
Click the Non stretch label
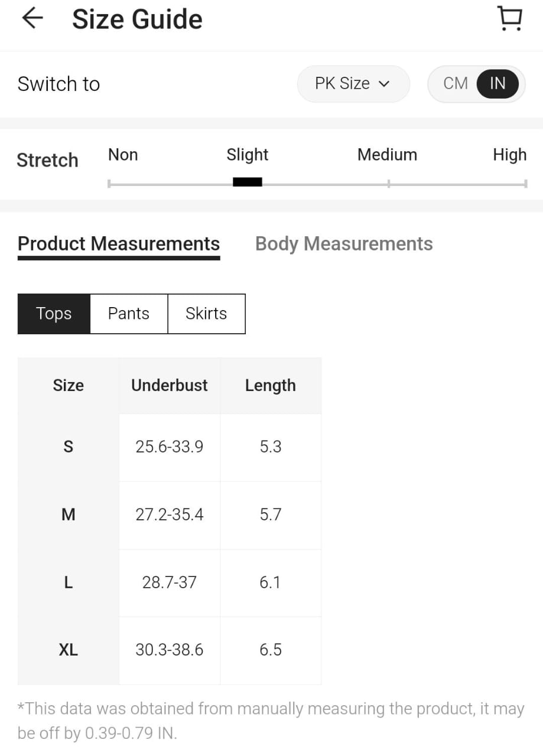click(123, 155)
